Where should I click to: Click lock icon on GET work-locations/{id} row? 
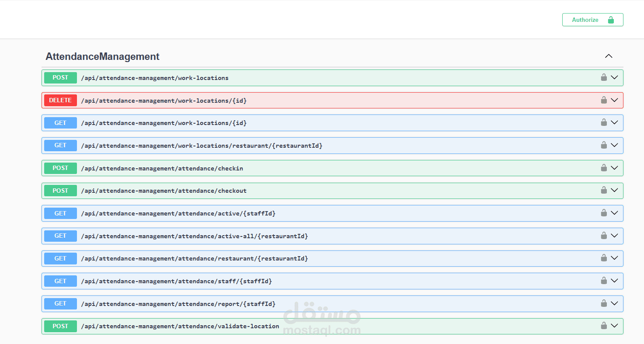coord(604,122)
